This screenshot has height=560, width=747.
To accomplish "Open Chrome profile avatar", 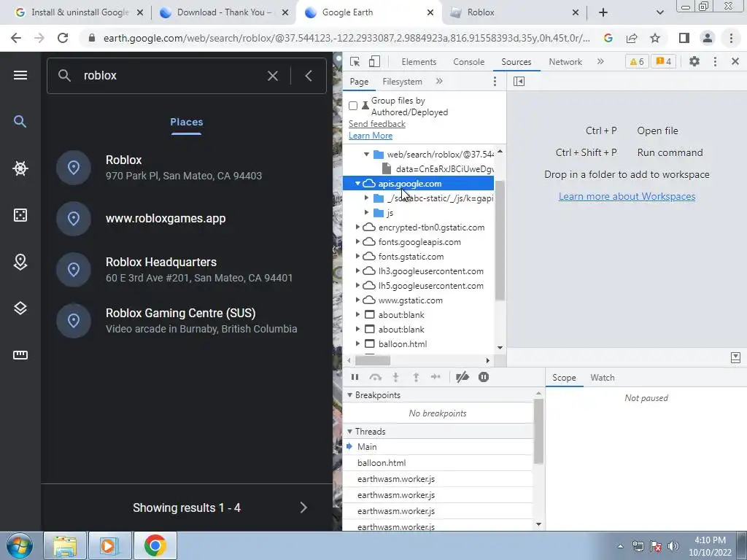I will pos(708,38).
